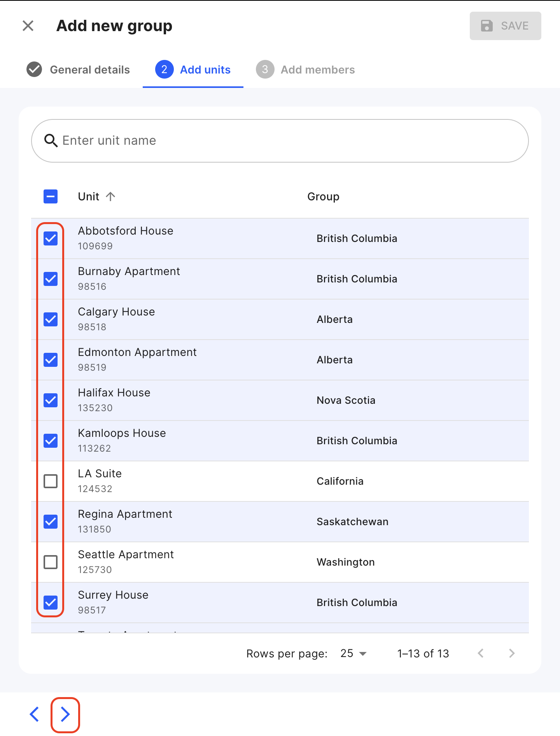
Task: Select the Add units step tab
Action: [193, 70]
